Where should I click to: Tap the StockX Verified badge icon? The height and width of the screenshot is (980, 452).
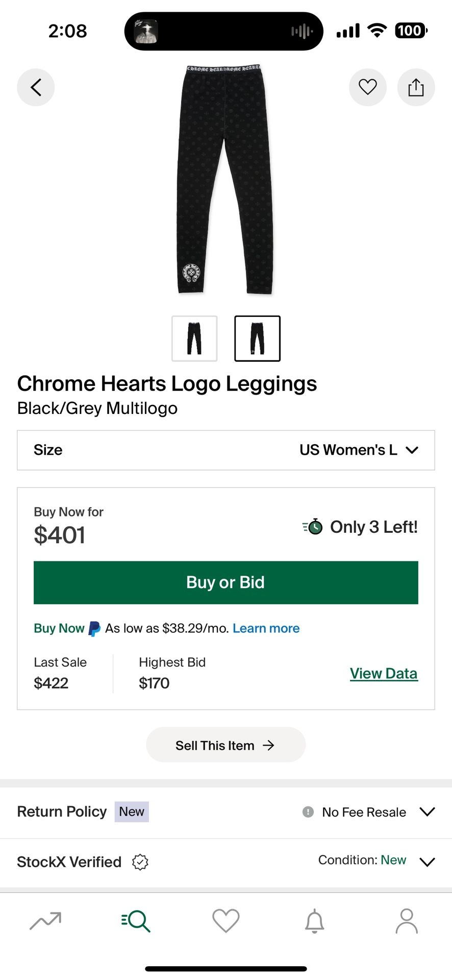[140, 862]
